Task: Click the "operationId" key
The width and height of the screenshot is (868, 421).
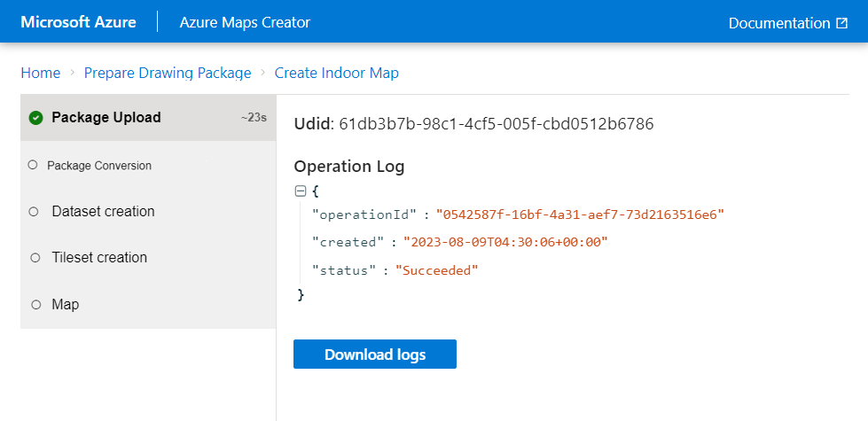Action: click(x=364, y=214)
